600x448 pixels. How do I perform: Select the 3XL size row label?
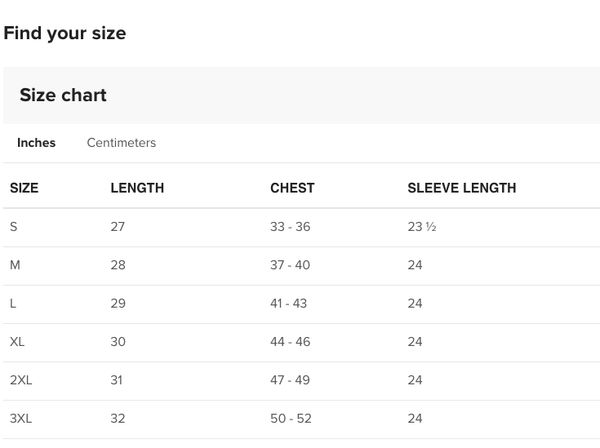point(21,418)
